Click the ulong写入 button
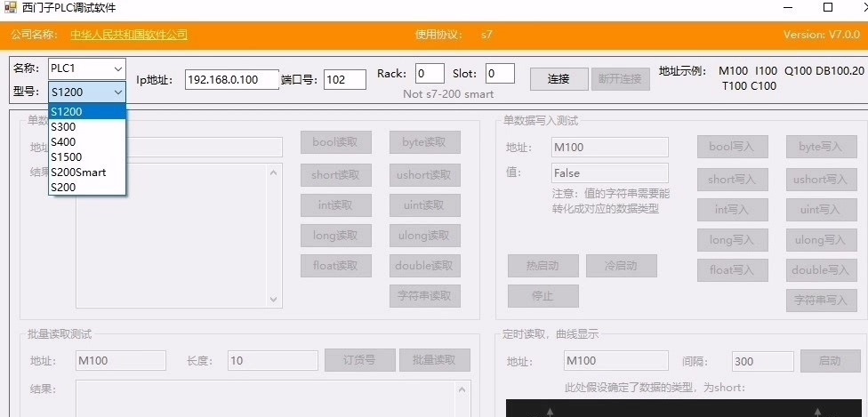The width and height of the screenshot is (868, 417). point(821,240)
